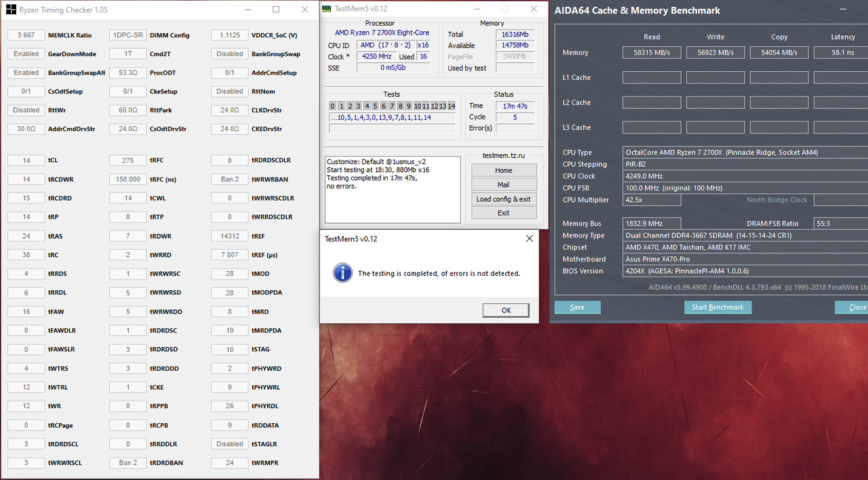The width and height of the screenshot is (868, 480).
Task: Click the TestMem5 log text area
Action: [x=393, y=190]
